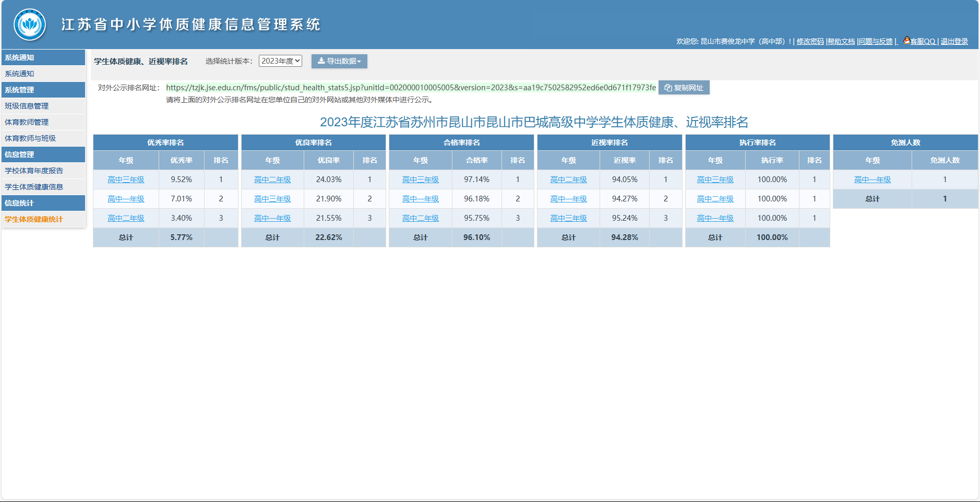Open 体育教师与班级 in sidebar

pos(43,138)
